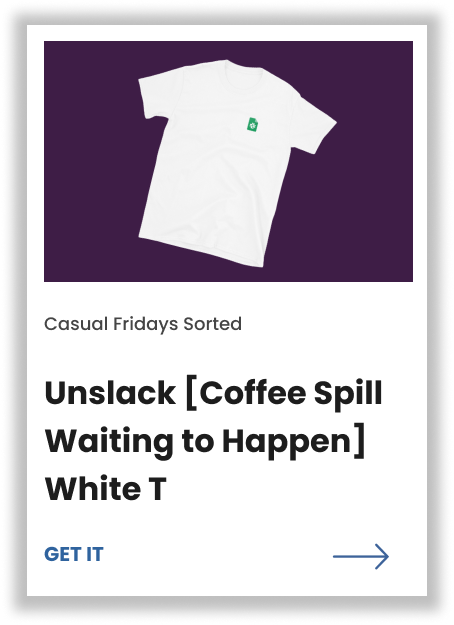Screen dimensions: 454x625
Task: Click the green logo on the white T-shirt
Action: pyautogui.click(x=253, y=124)
